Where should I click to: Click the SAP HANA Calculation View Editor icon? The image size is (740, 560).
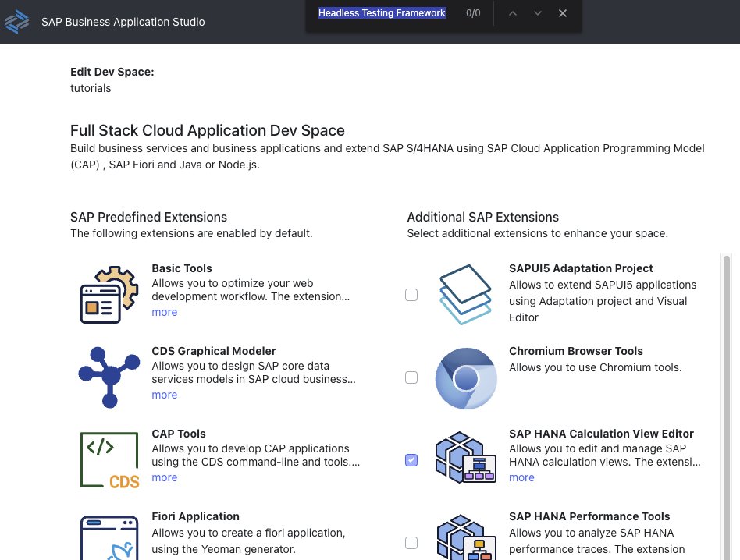pyautogui.click(x=465, y=457)
